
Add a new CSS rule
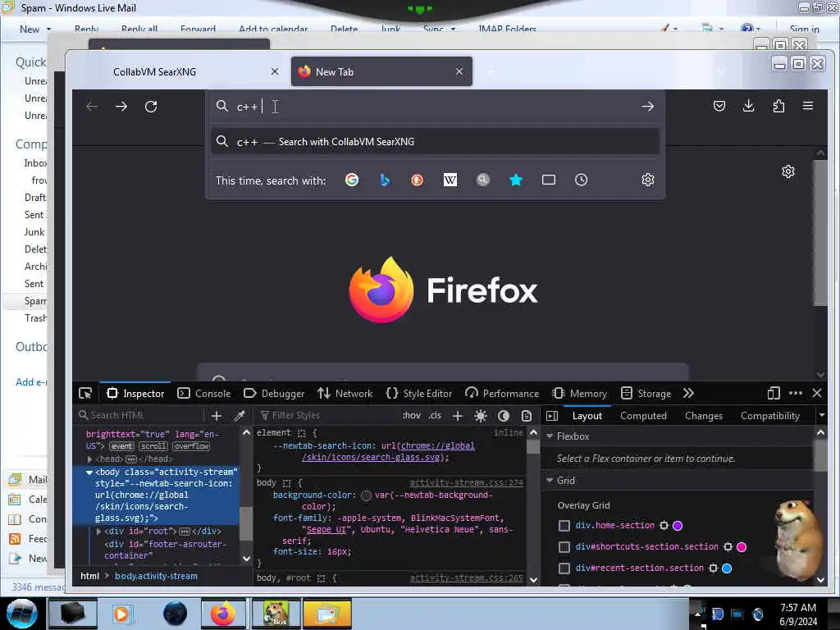coord(458,416)
